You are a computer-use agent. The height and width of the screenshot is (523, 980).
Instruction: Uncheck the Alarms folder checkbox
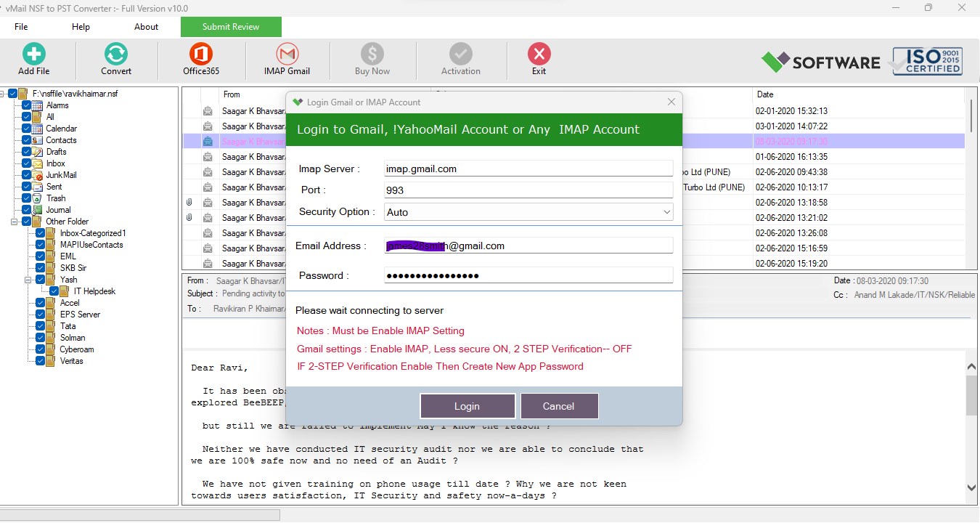click(x=27, y=105)
